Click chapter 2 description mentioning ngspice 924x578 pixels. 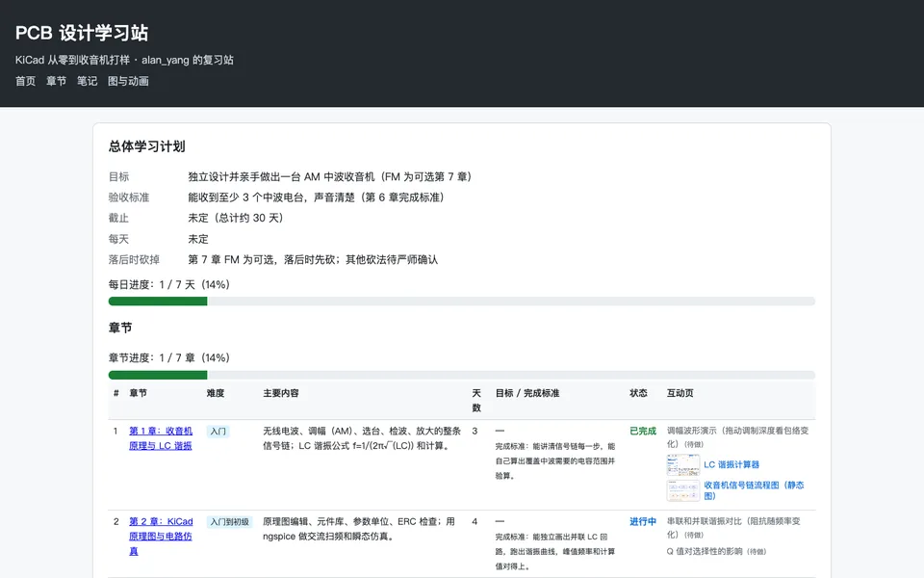[359, 529]
